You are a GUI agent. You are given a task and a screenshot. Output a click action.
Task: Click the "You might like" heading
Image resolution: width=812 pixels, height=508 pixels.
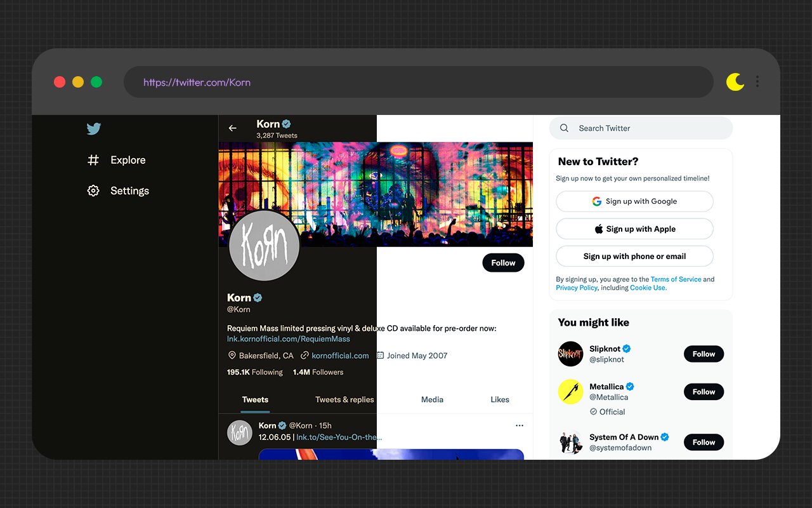594,323
